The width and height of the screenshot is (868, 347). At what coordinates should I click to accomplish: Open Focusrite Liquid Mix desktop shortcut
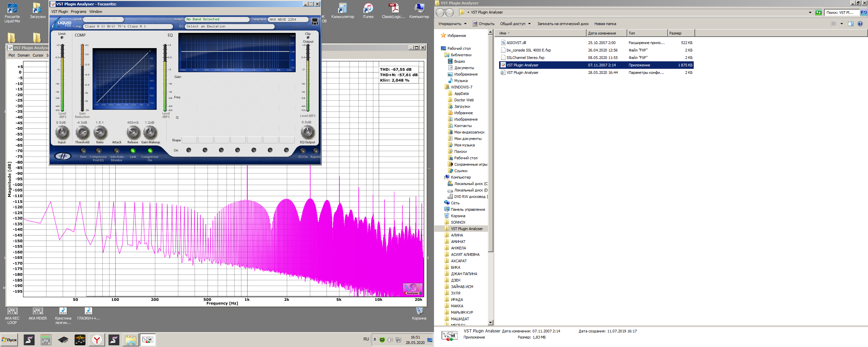(x=12, y=13)
